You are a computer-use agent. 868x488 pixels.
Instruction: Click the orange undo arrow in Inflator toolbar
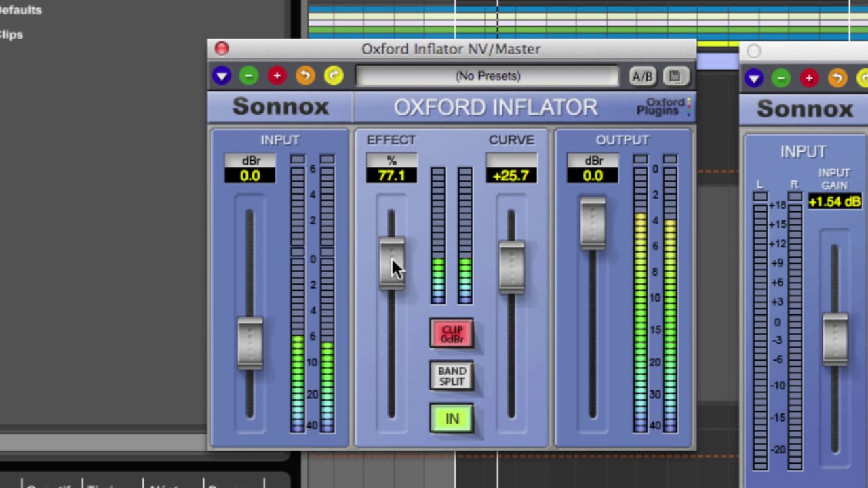[305, 76]
